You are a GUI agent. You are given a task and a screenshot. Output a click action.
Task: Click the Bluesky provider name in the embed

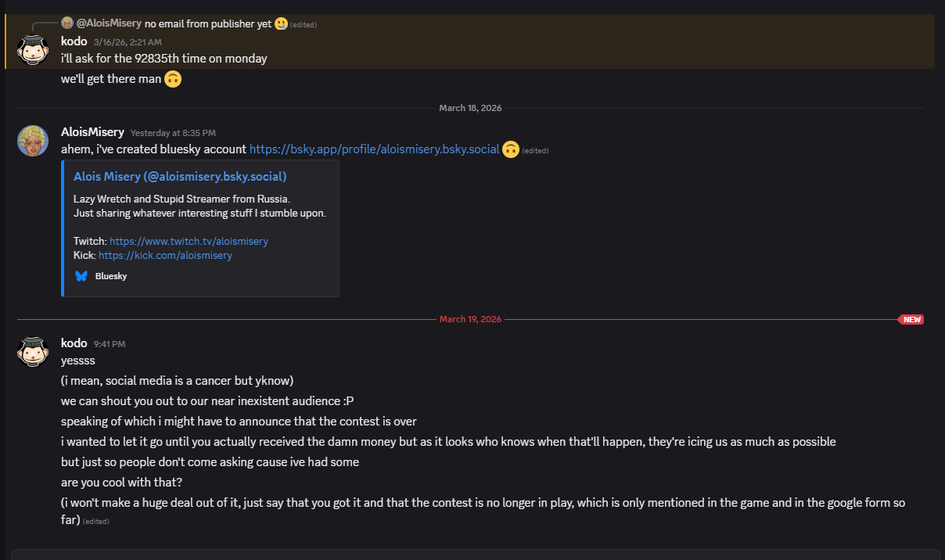coord(111,276)
